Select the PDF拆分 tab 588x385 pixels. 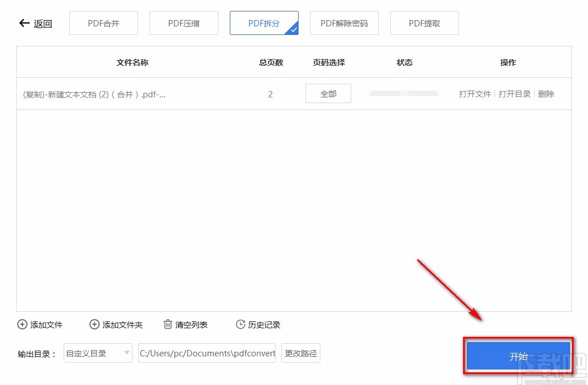point(264,23)
